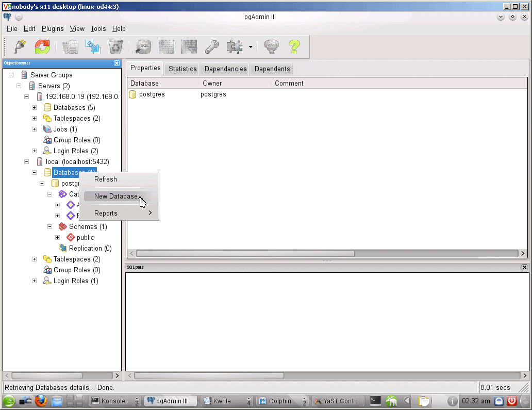This screenshot has width=532, height=410.
Task: Click the Owner column header
Action: pyautogui.click(x=235, y=84)
